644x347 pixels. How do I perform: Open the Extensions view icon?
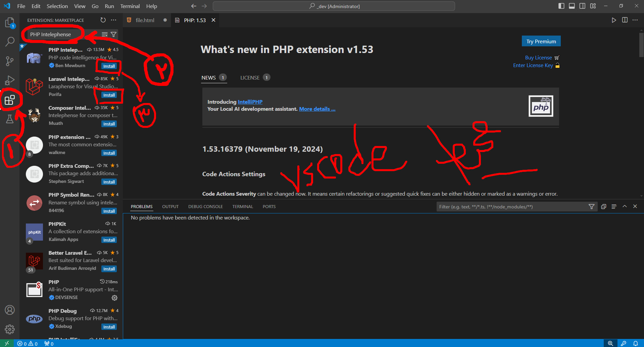coord(10,100)
